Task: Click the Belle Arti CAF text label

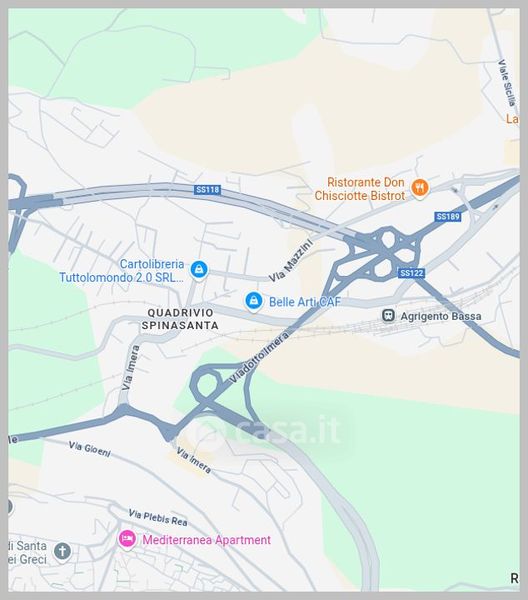Action: [305, 302]
